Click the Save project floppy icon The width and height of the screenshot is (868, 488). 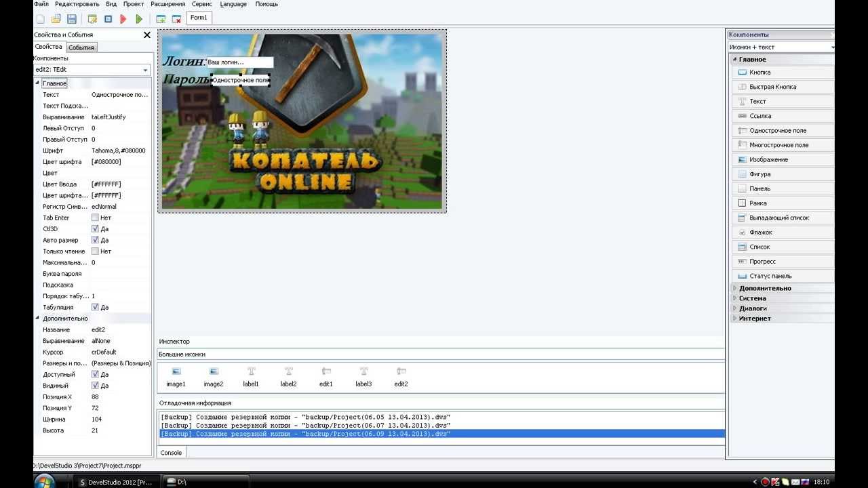[x=72, y=19]
